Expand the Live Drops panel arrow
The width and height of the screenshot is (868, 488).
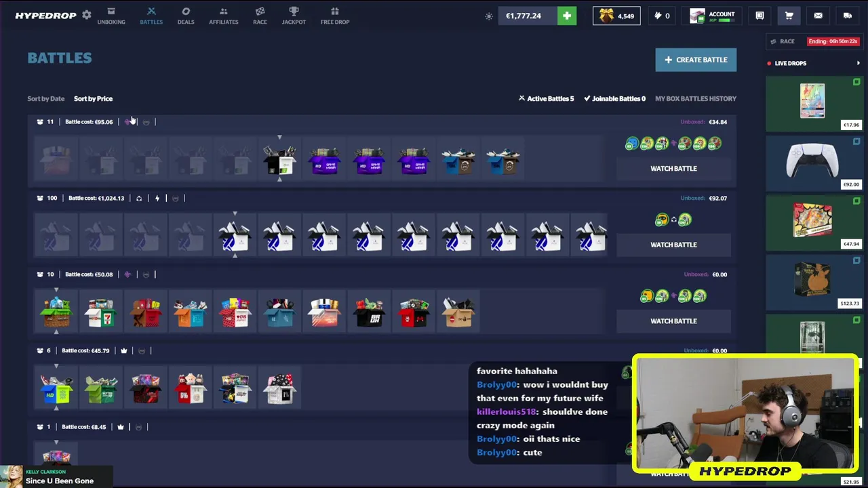(858, 63)
